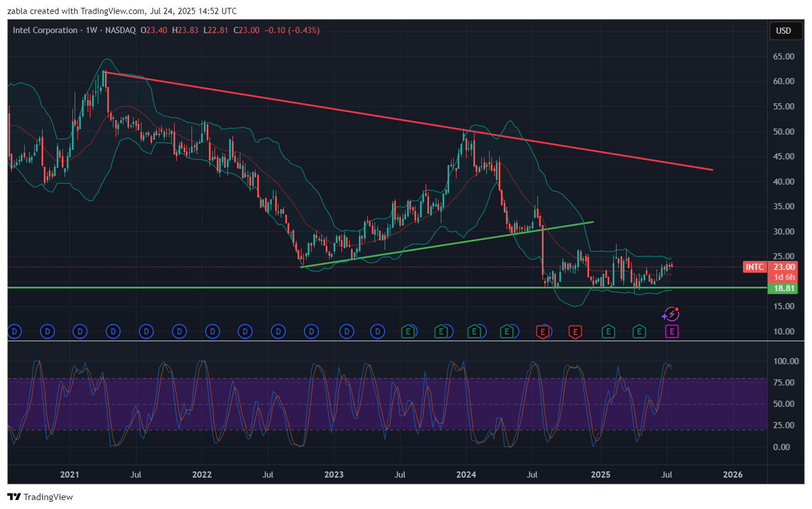The width and height of the screenshot is (812, 509).
Task: Click the L22.81 low value
Action: pos(216,30)
